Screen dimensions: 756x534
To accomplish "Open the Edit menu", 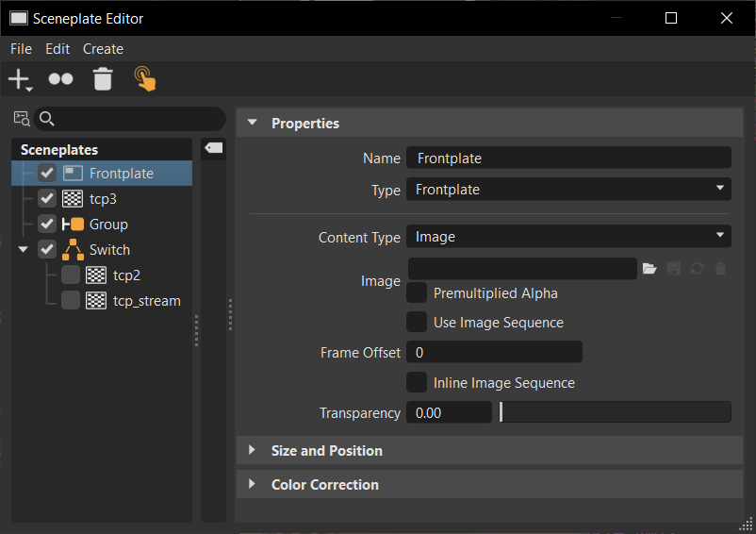I will tap(58, 49).
